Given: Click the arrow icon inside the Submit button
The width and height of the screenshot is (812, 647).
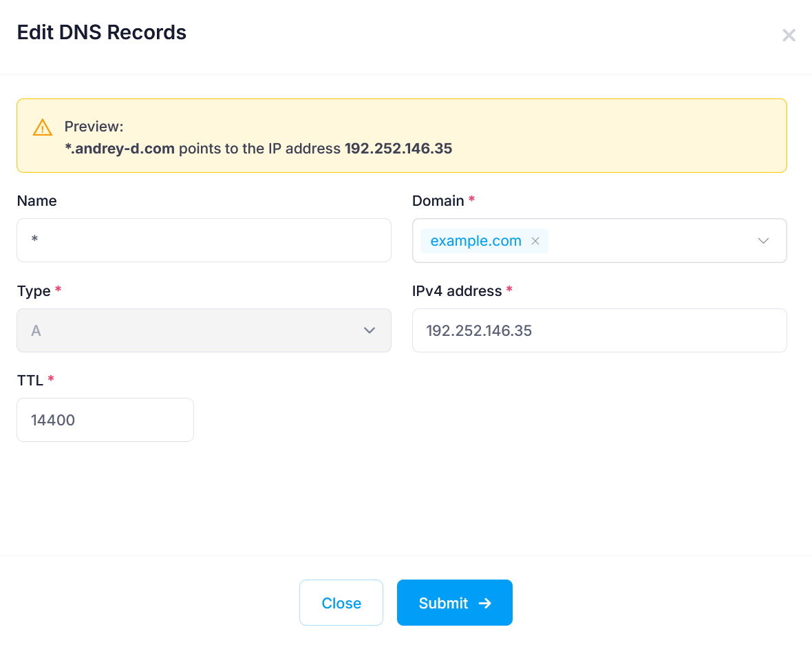Looking at the screenshot, I should pos(484,603).
